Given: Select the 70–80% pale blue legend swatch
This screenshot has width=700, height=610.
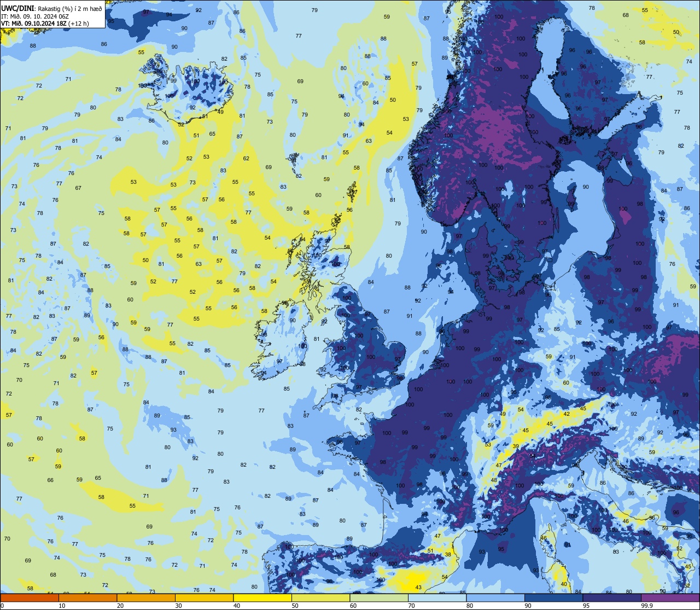Looking at the screenshot, I should pos(437,597).
